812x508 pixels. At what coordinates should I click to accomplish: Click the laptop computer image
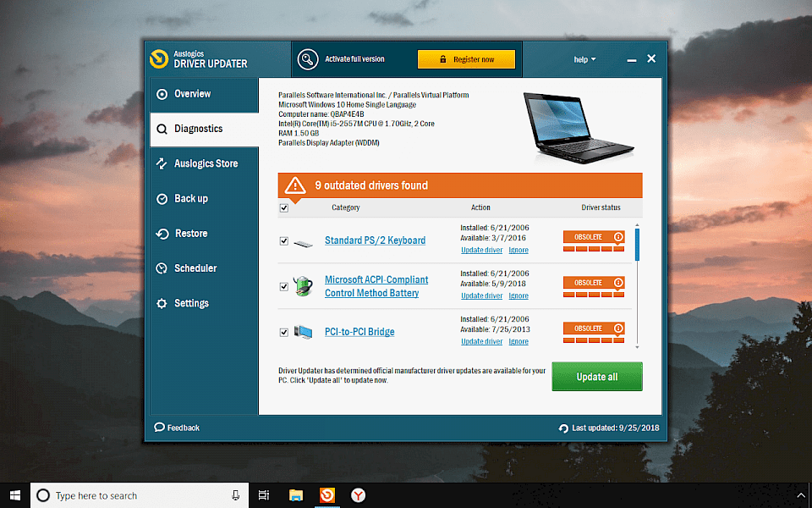tap(578, 128)
